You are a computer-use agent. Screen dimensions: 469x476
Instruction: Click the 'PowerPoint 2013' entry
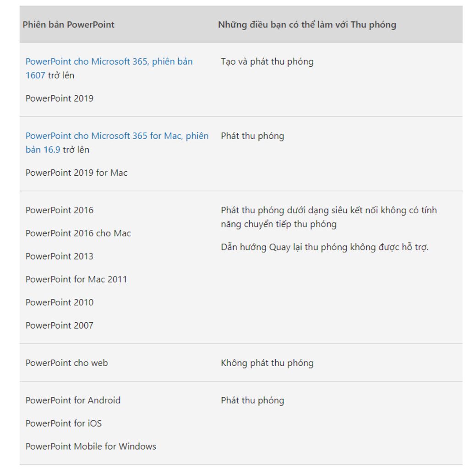click(x=60, y=256)
